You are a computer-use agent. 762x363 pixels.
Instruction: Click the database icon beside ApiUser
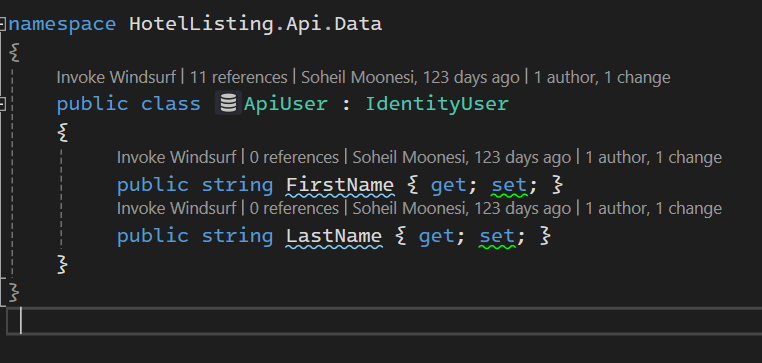tap(228, 104)
